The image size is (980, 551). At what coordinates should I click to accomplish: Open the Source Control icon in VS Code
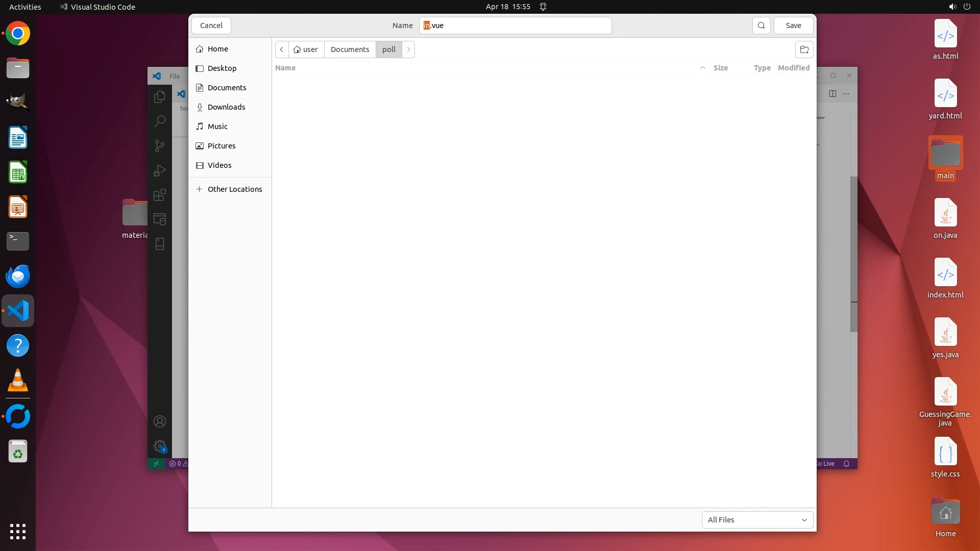tap(160, 146)
